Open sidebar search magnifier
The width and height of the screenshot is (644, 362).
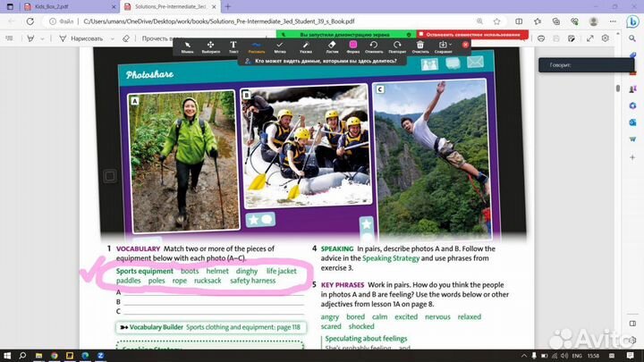click(632, 38)
